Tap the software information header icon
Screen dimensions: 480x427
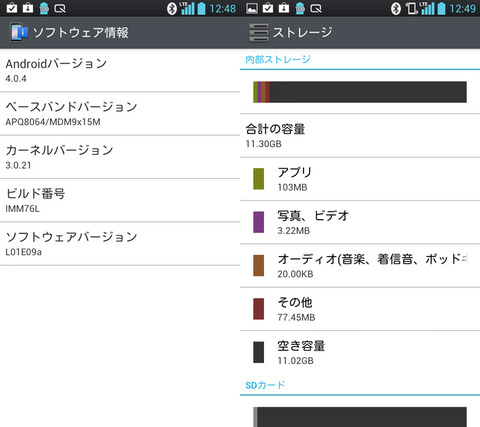pos(18,32)
